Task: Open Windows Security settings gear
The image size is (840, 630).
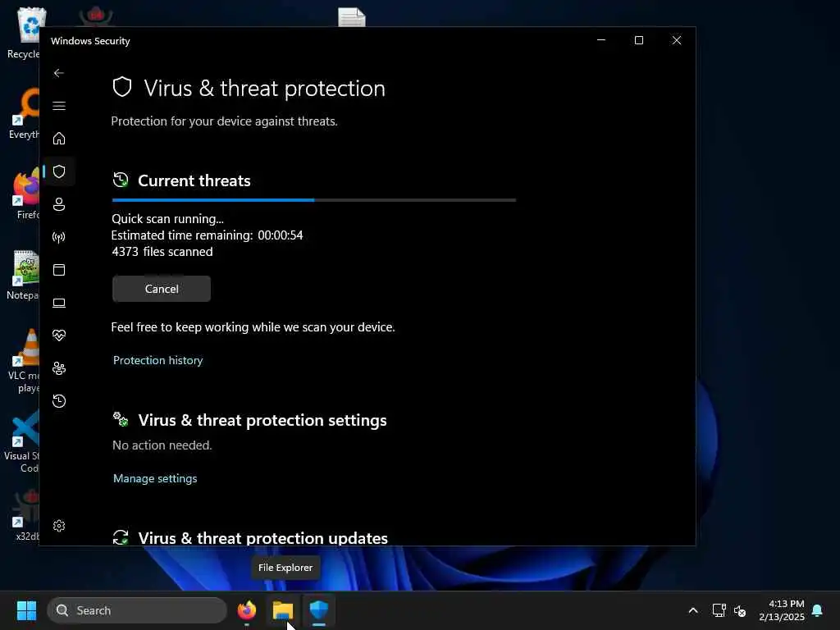Action: click(59, 526)
